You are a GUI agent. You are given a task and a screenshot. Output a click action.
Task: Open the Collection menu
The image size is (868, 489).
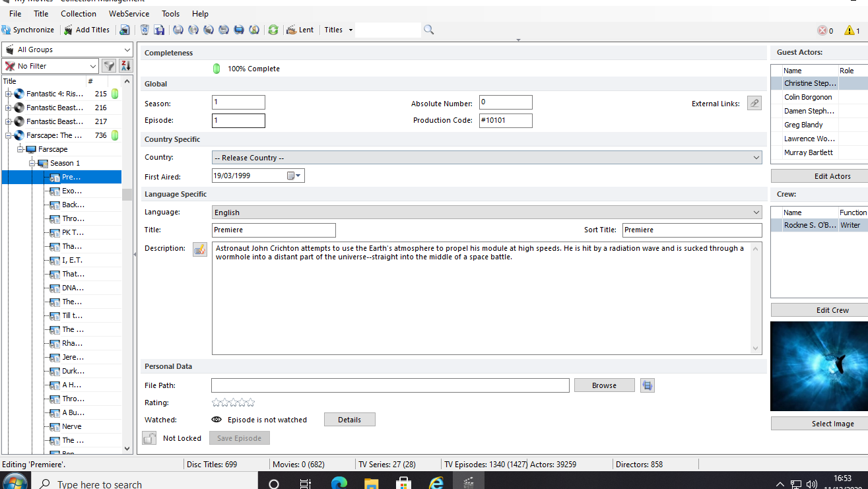coord(79,13)
